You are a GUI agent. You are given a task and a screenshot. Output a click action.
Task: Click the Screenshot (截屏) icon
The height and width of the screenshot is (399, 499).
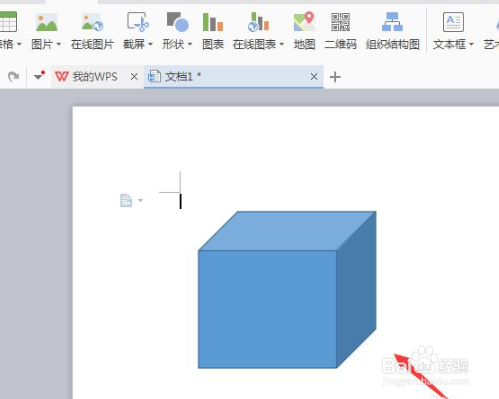point(138,22)
